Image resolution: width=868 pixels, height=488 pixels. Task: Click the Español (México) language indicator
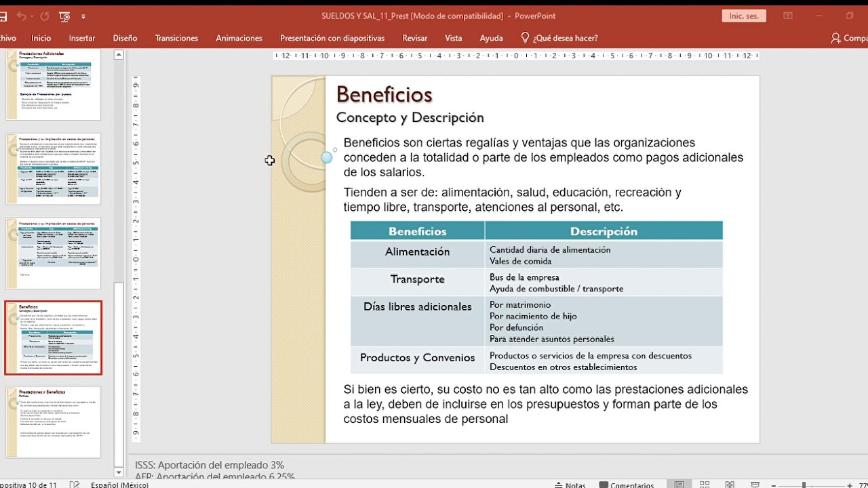119,485
